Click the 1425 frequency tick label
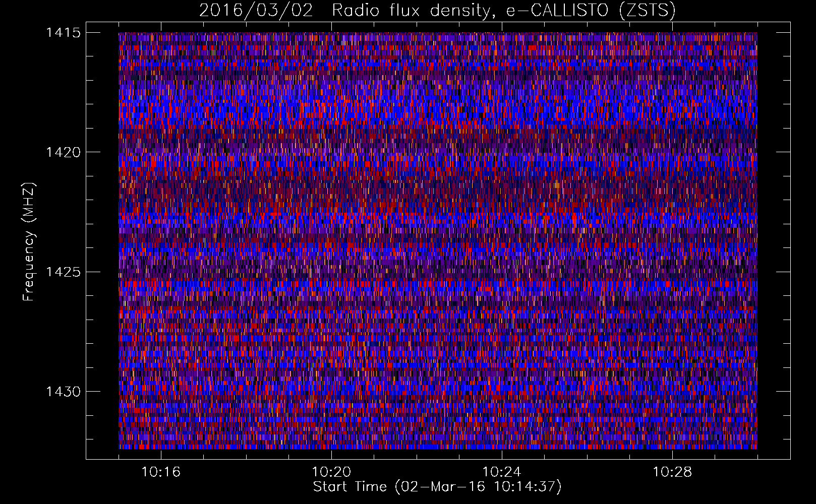Image resolution: width=816 pixels, height=504 pixels. point(63,272)
